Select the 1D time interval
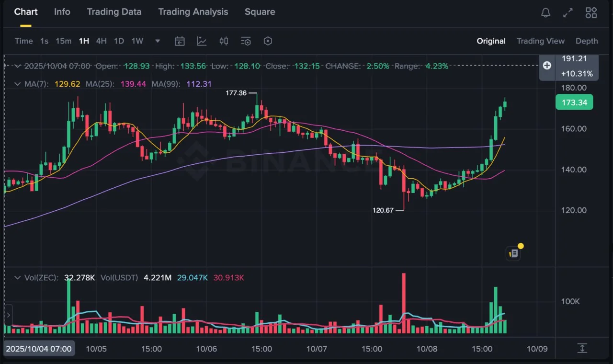This screenshot has width=613, height=364. (x=119, y=41)
